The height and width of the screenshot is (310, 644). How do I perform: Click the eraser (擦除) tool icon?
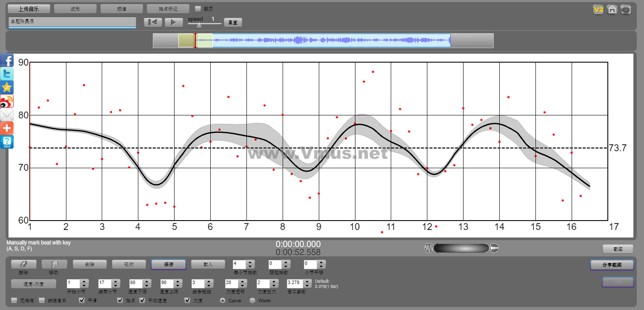coord(24,264)
